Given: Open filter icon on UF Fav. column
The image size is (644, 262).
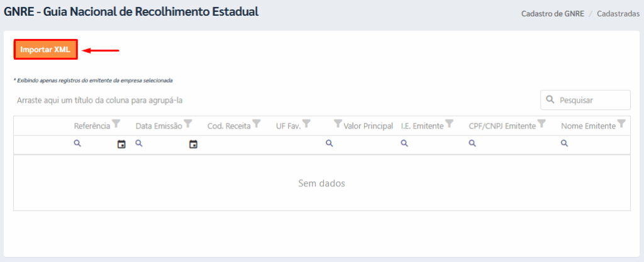Looking at the screenshot, I should point(306,123).
